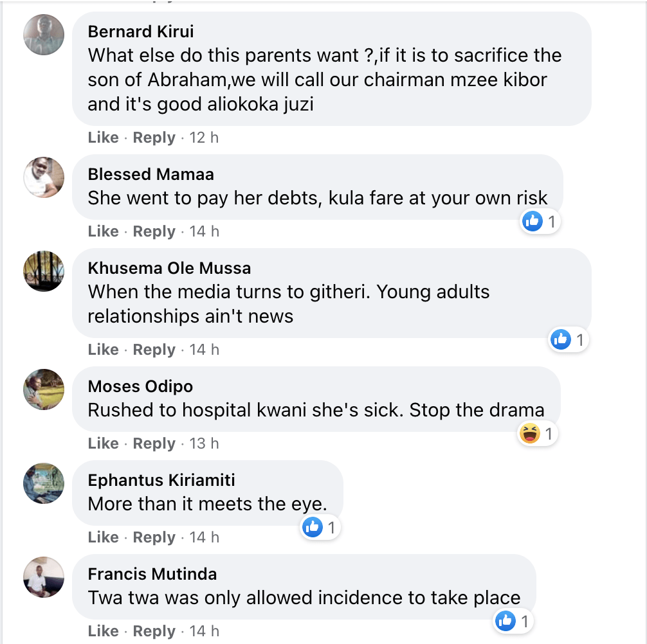The height and width of the screenshot is (644, 647).
Task: Open Blessed Mamaa's profile avatar
Action: coord(44,177)
